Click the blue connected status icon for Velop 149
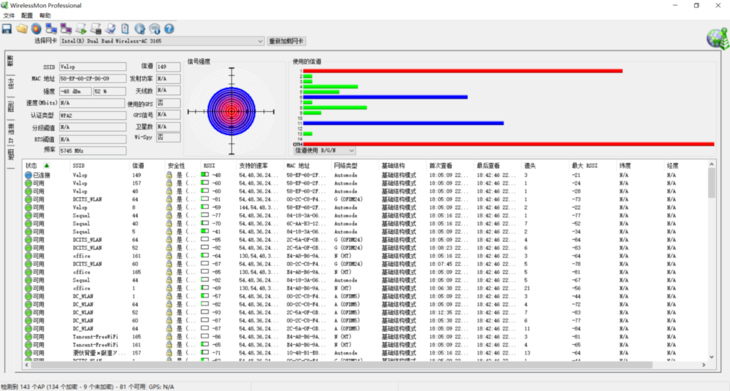 pos(28,175)
